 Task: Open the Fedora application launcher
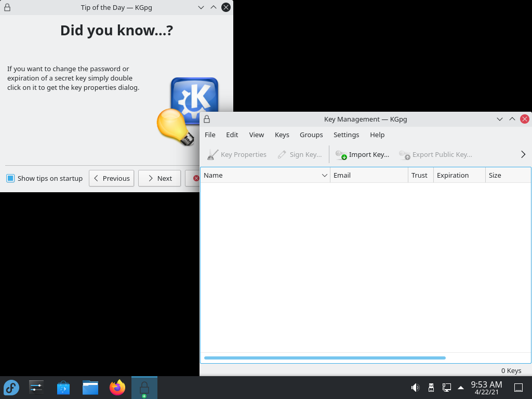[11, 388]
